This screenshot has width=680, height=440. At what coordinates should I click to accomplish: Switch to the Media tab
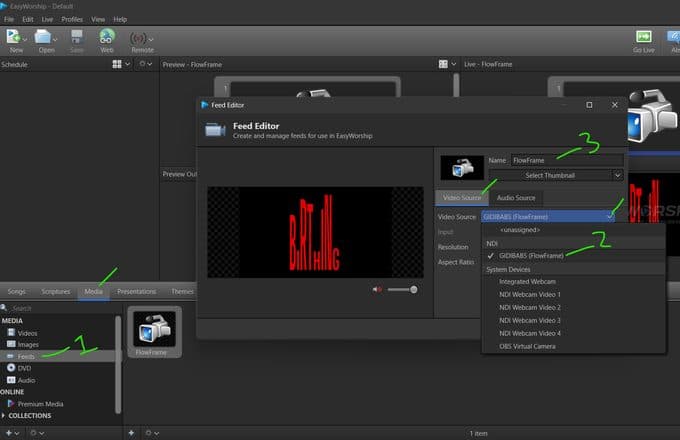tap(94, 291)
